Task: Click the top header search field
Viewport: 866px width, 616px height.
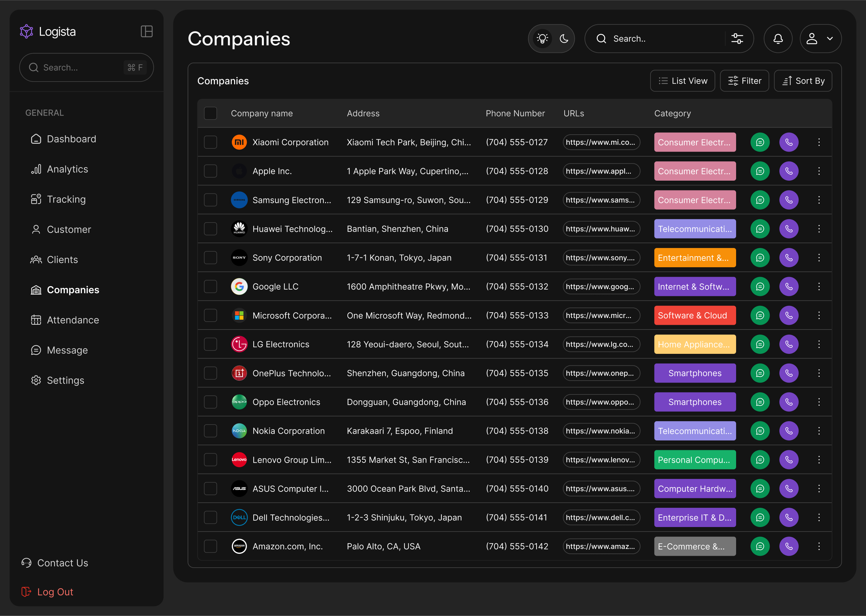Action: pyautogui.click(x=669, y=39)
